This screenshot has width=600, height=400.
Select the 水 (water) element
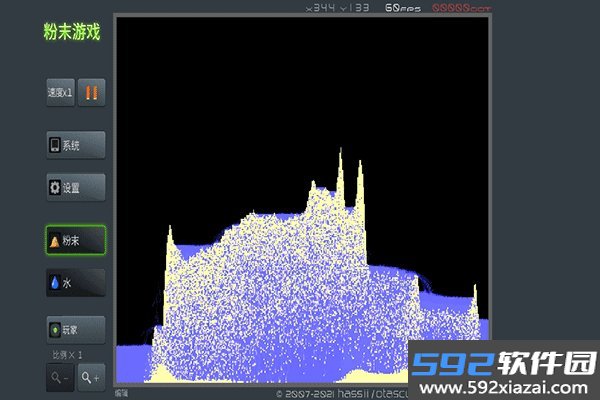tap(76, 283)
